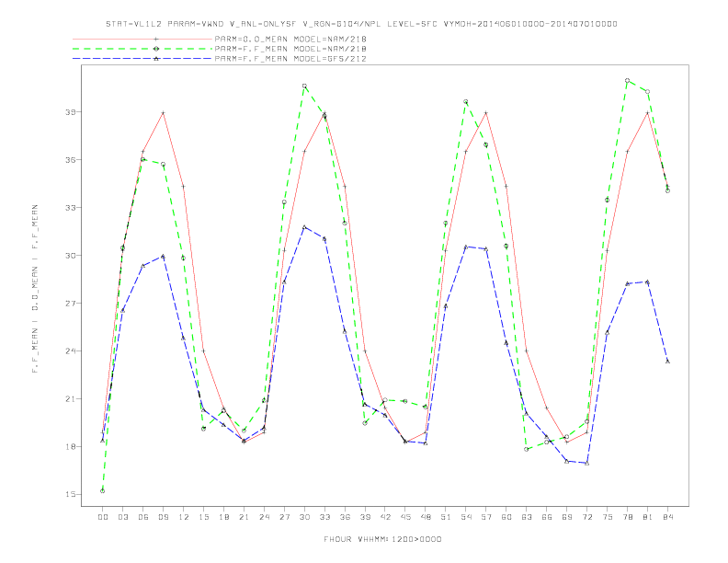The height and width of the screenshot is (563, 728).
Task: Click x-axis forecast hour label 33
Action: [324, 517]
